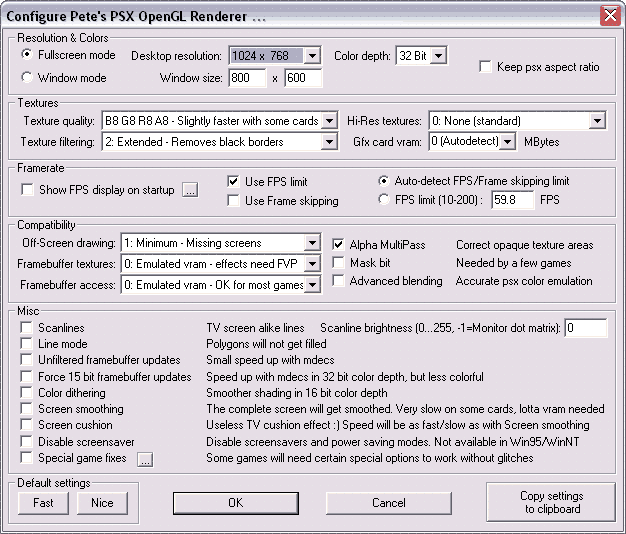Screen dimensions: 626x534
Task: Confirm settings with the OK button
Action: tap(236, 503)
